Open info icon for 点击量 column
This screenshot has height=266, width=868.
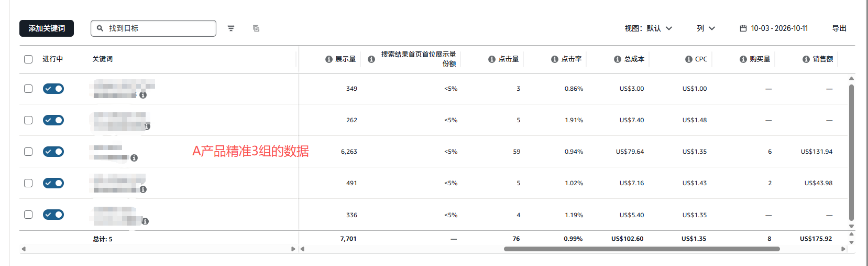point(492,59)
